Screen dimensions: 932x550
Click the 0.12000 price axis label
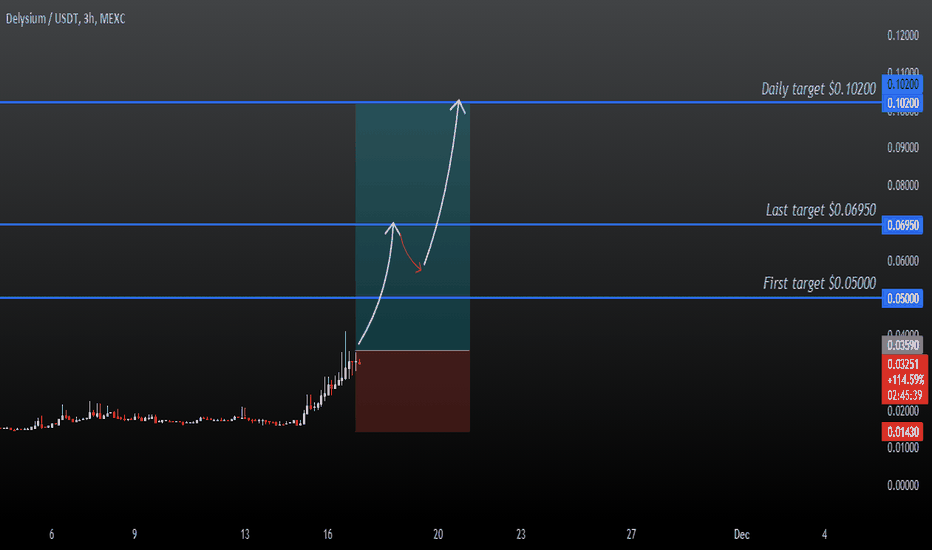tap(903, 36)
